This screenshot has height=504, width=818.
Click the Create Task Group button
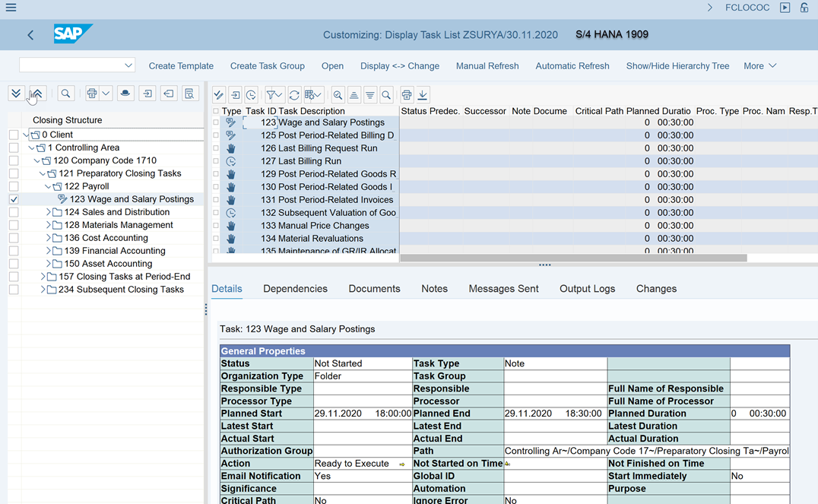click(x=267, y=66)
